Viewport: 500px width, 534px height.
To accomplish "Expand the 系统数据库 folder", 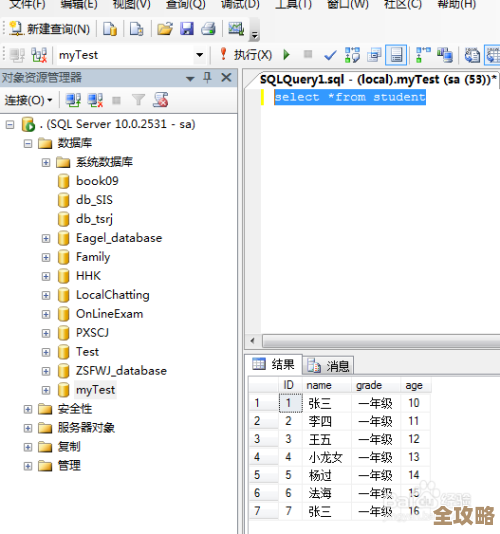I will pyautogui.click(x=46, y=163).
